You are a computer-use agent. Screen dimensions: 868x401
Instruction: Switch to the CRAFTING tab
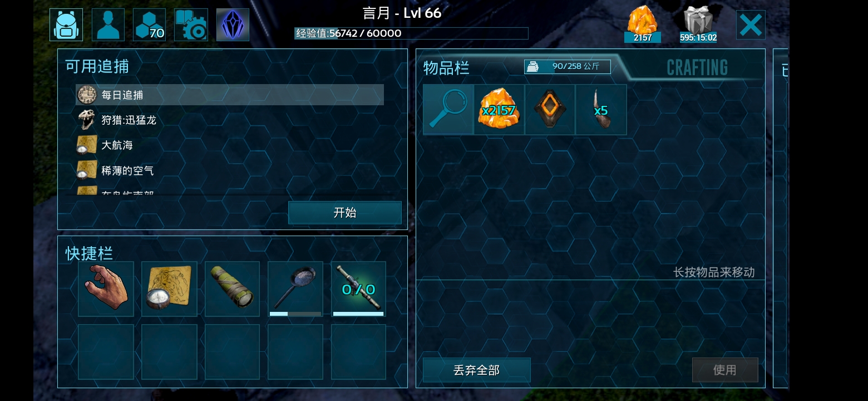(x=697, y=67)
